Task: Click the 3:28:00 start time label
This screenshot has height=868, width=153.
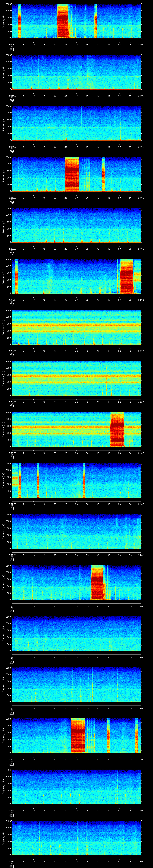Action: point(12,351)
